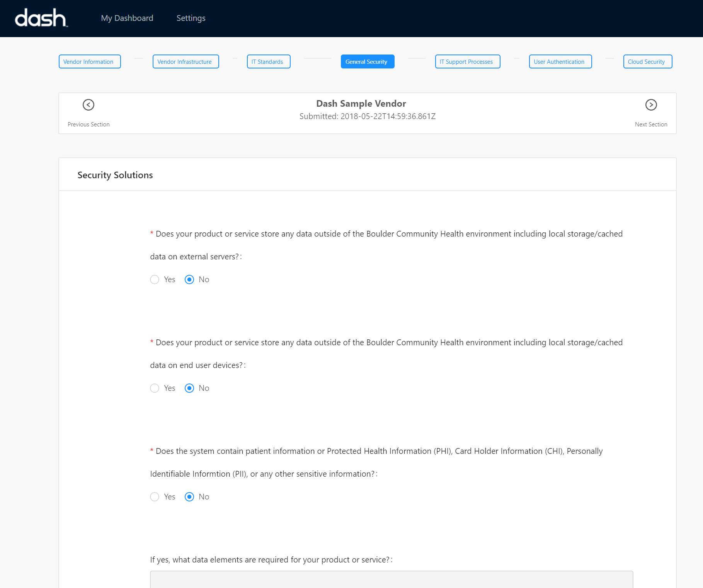Click the dash logo in the header
Screen dimensions: 703x588
[40, 18]
